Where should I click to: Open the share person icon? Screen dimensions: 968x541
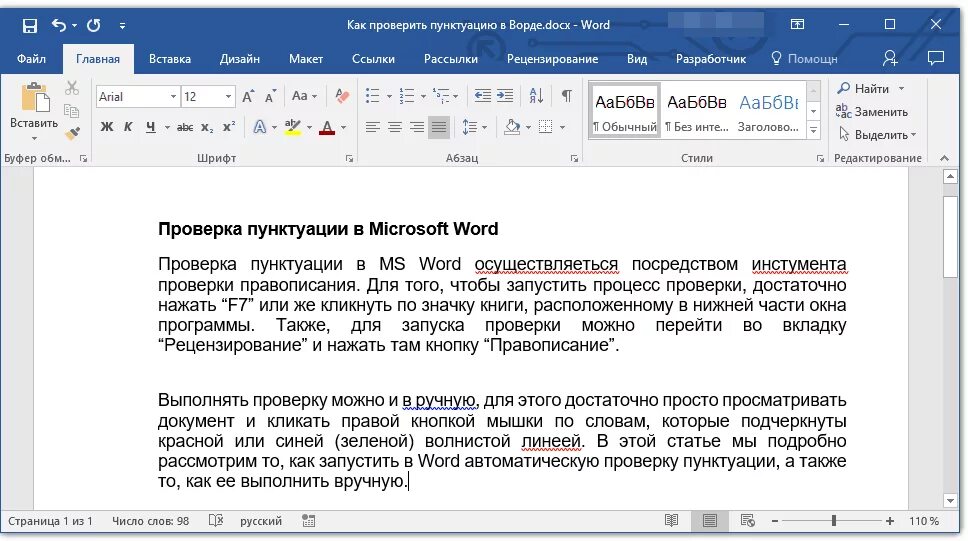(890, 58)
